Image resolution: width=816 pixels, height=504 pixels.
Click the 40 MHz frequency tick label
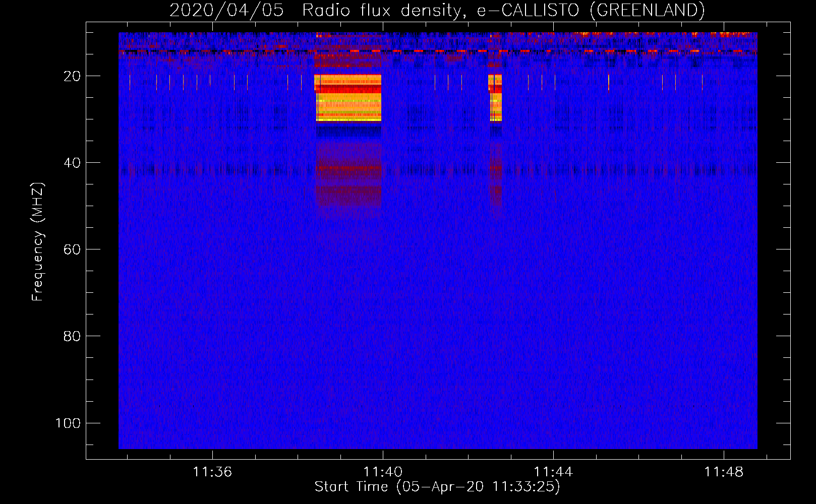coord(72,163)
